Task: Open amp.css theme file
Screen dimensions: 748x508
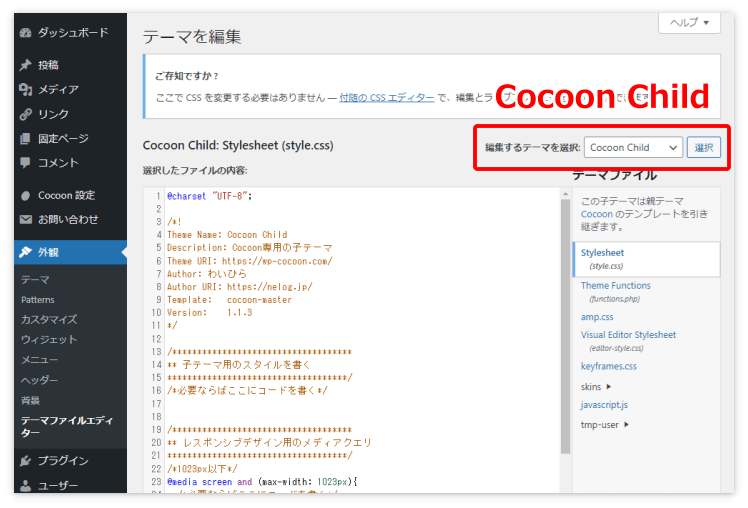Action: [x=597, y=317]
